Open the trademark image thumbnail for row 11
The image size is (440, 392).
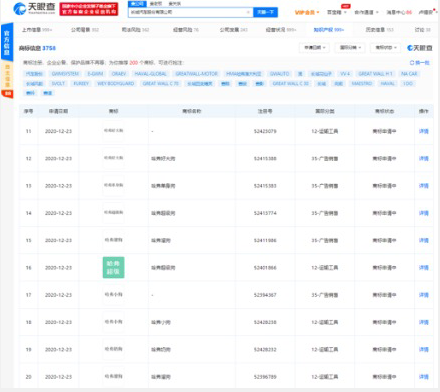[113, 131]
